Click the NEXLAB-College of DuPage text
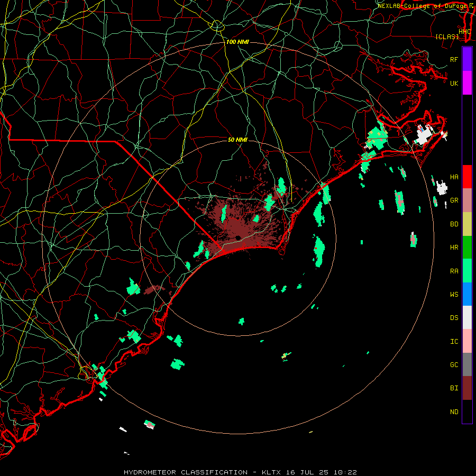This screenshot has height=476, width=476. pos(422,6)
